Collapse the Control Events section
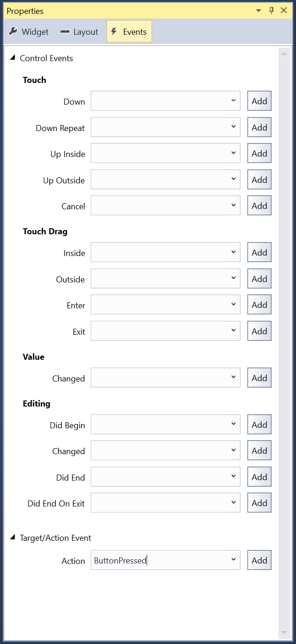Image resolution: width=296 pixels, height=644 pixels. click(13, 58)
